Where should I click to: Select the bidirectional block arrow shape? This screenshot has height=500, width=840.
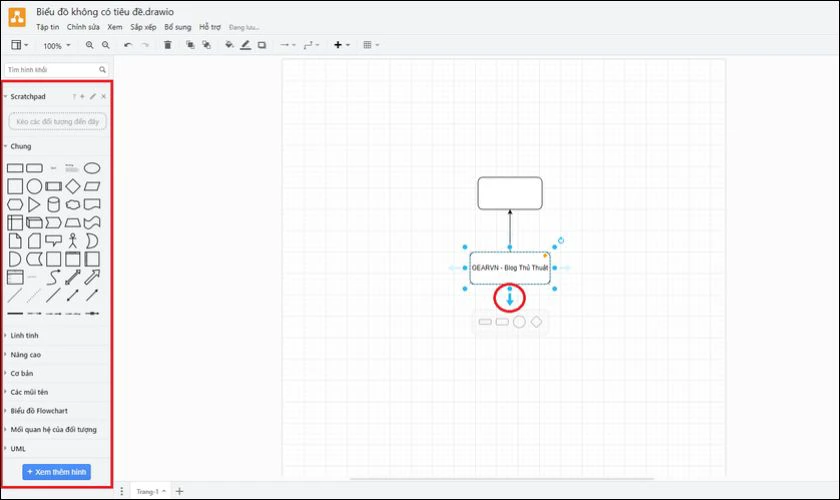[x=73, y=277]
